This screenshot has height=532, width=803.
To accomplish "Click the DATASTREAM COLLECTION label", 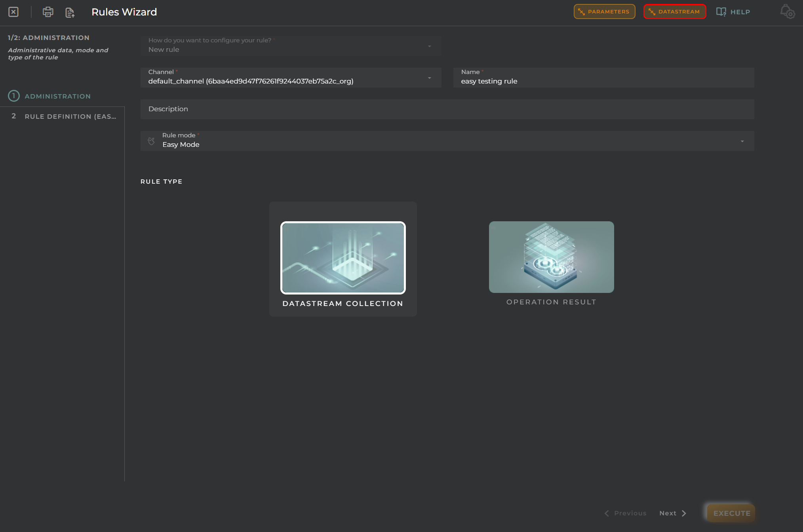I will click(343, 304).
